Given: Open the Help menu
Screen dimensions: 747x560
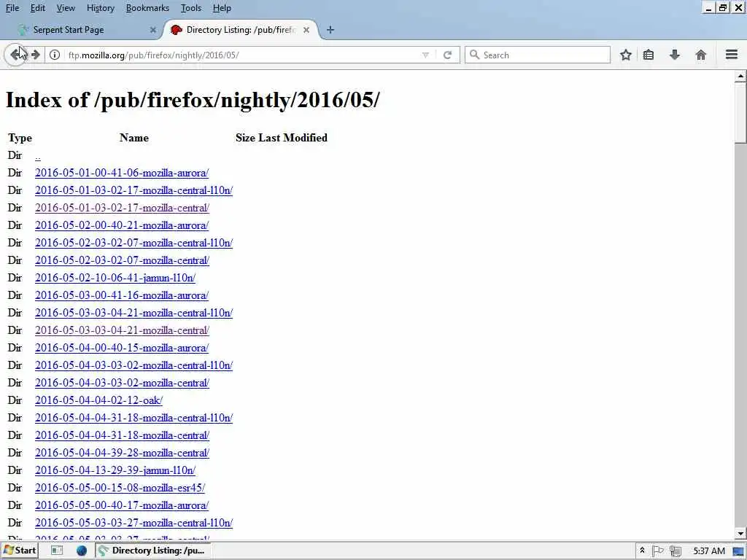Looking at the screenshot, I should point(222,8).
